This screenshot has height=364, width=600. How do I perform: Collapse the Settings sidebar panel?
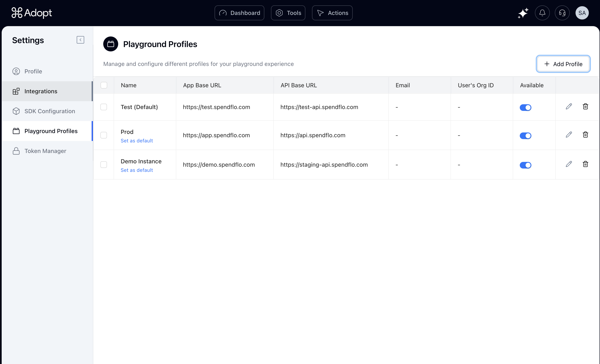(x=80, y=40)
